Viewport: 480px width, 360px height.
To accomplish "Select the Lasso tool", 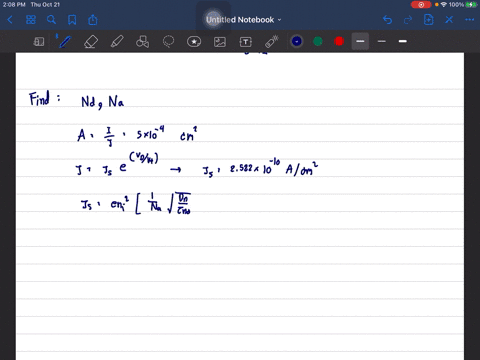I will tap(168, 42).
